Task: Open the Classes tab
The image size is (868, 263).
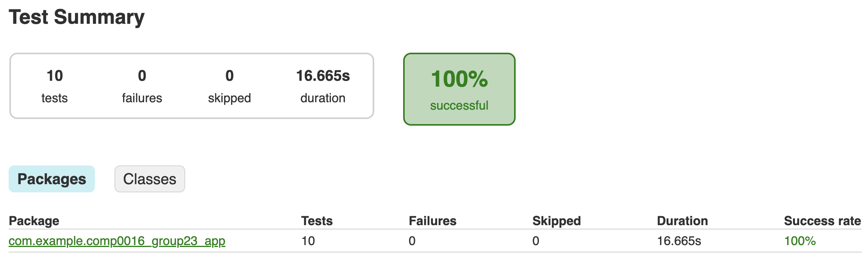Action: (150, 179)
